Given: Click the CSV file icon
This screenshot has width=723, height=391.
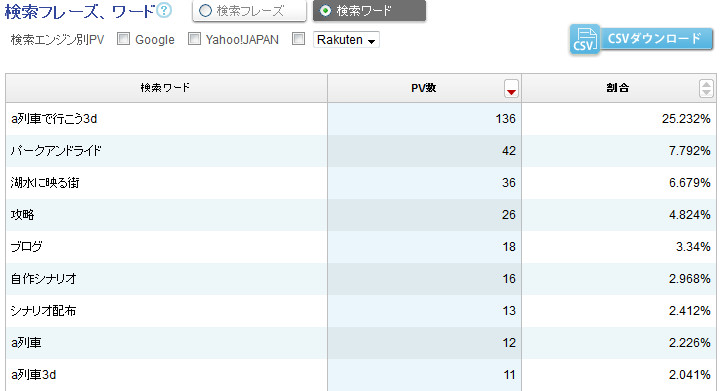Looking at the screenshot, I should (585, 40).
